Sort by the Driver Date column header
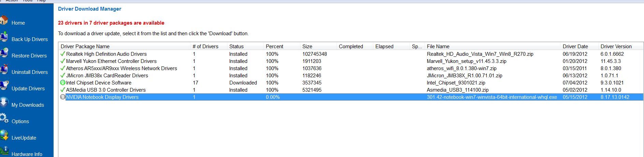 pyautogui.click(x=579, y=47)
